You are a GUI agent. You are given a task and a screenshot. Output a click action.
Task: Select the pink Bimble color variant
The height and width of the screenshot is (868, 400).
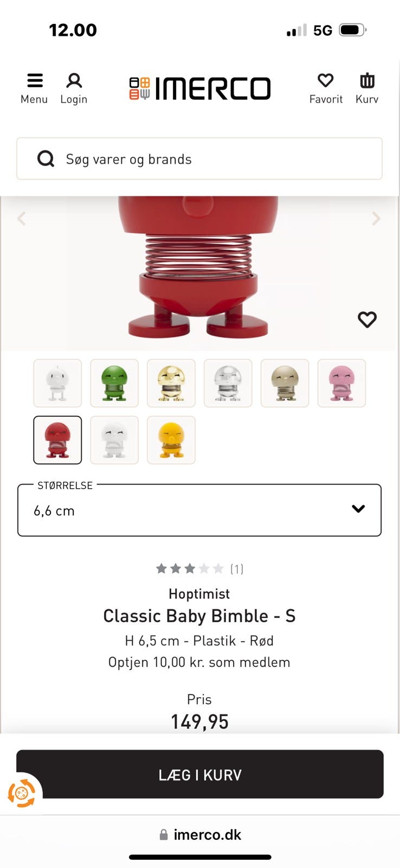click(341, 383)
